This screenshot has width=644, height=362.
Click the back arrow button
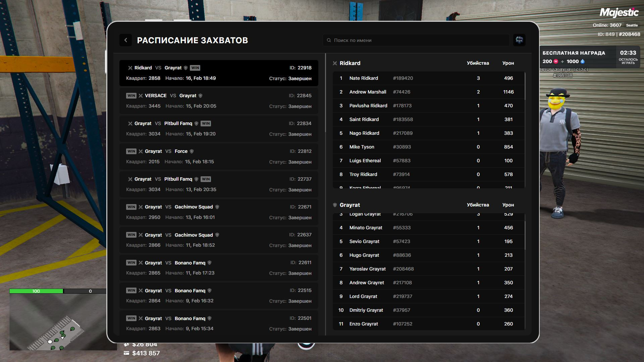[125, 40]
